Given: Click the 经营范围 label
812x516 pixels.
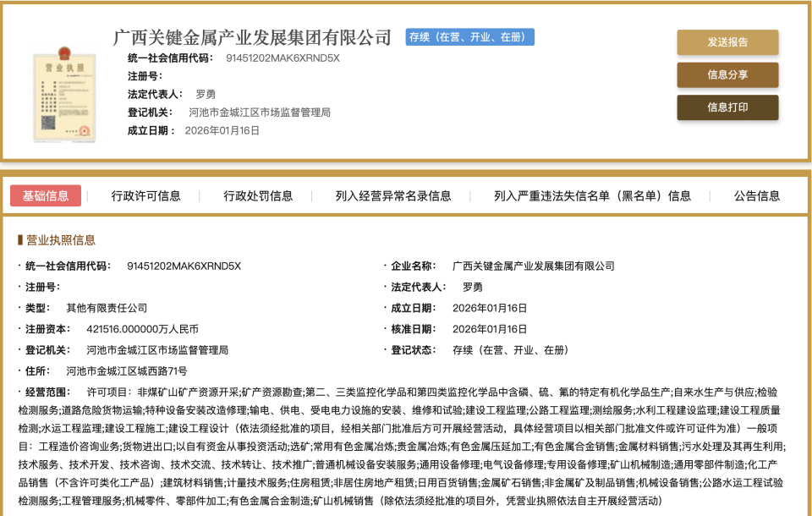Looking at the screenshot, I should (x=47, y=392).
